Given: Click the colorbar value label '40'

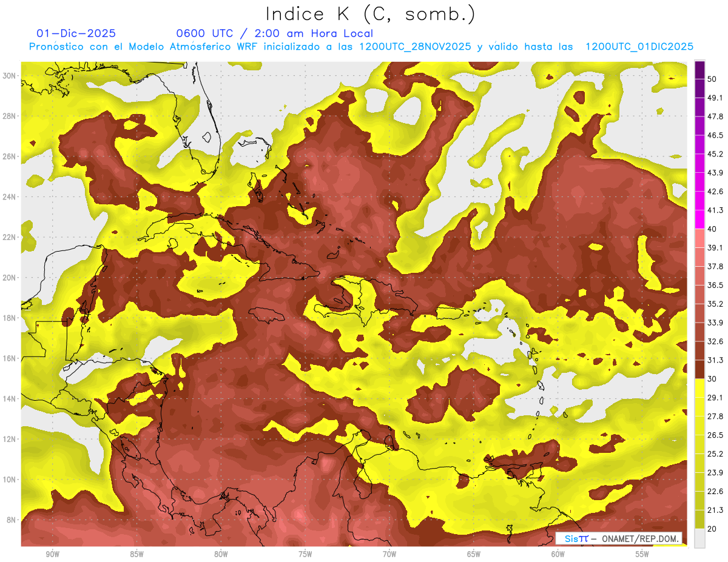Looking at the screenshot, I should pyautogui.click(x=712, y=229).
